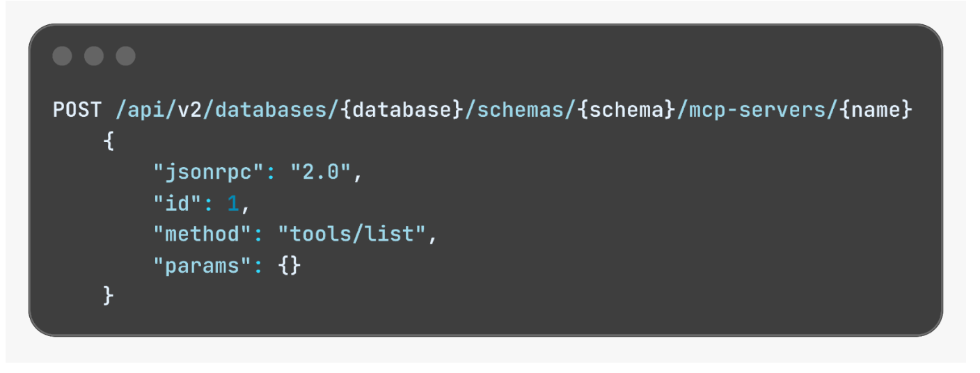
Task: Click the middle gray window dot
Action: coord(94,56)
